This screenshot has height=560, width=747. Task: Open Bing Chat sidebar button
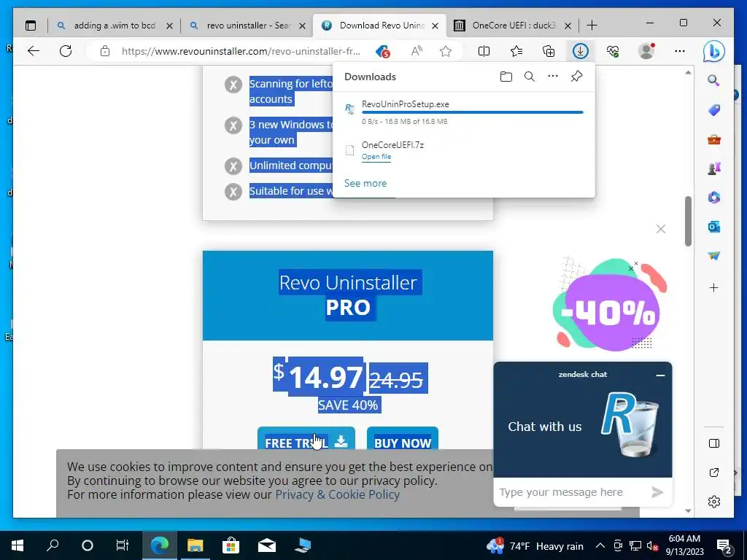[714, 52]
